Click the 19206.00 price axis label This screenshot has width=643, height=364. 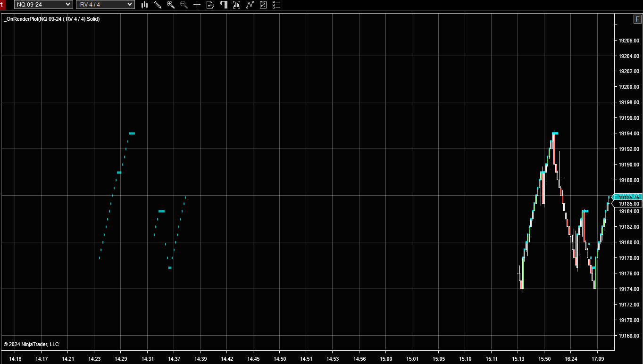(629, 41)
